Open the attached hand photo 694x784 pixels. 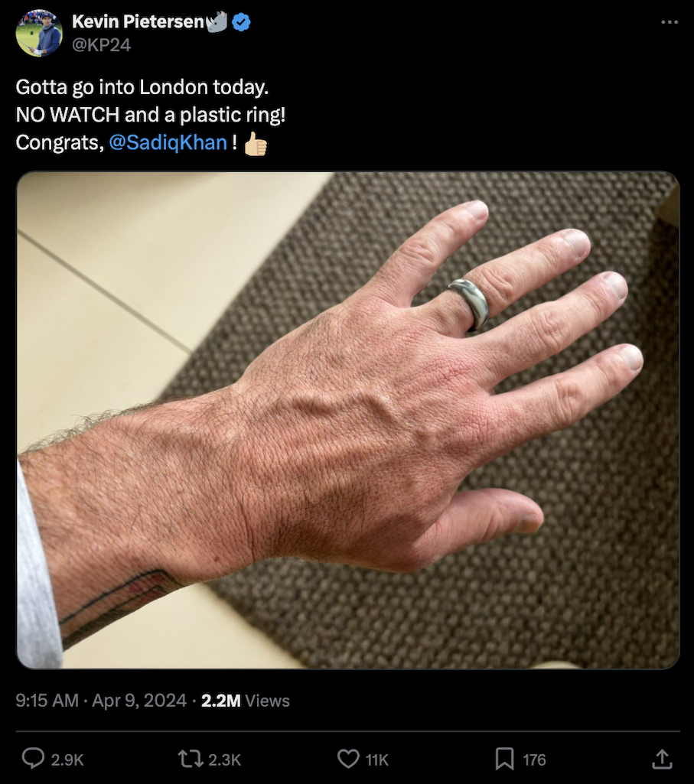click(x=348, y=420)
